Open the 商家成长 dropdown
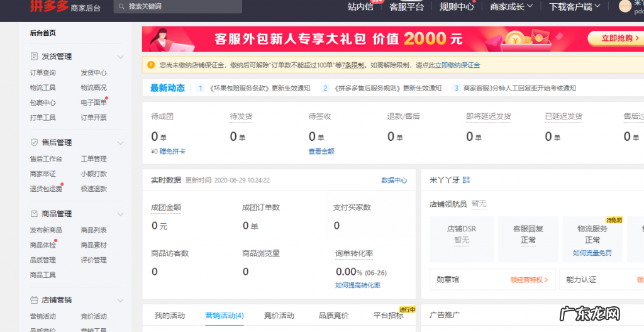 [511, 6]
